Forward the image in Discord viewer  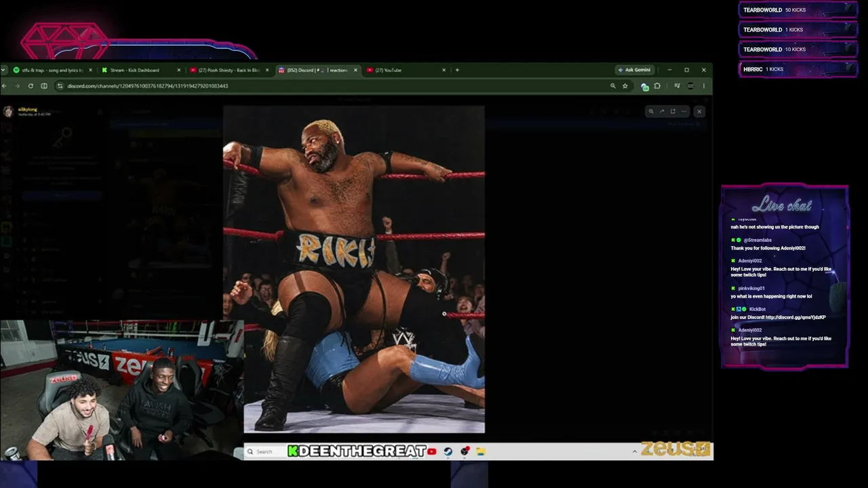pos(662,111)
